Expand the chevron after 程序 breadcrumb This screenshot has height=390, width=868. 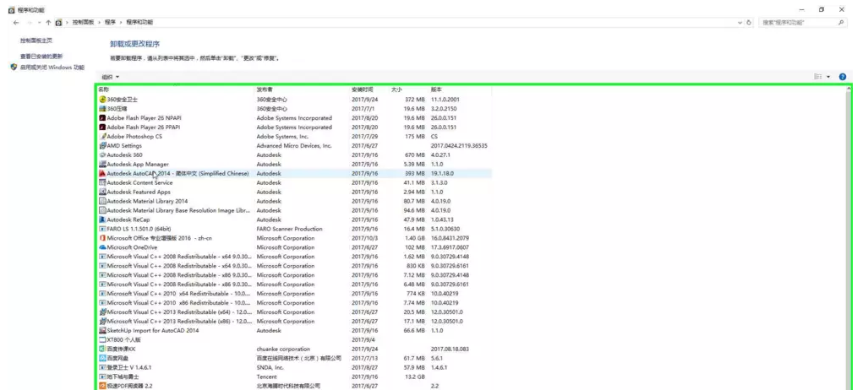[x=121, y=23]
